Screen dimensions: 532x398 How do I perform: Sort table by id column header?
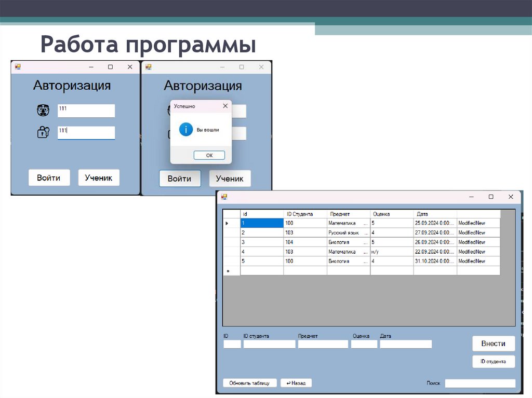tap(262, 214)
